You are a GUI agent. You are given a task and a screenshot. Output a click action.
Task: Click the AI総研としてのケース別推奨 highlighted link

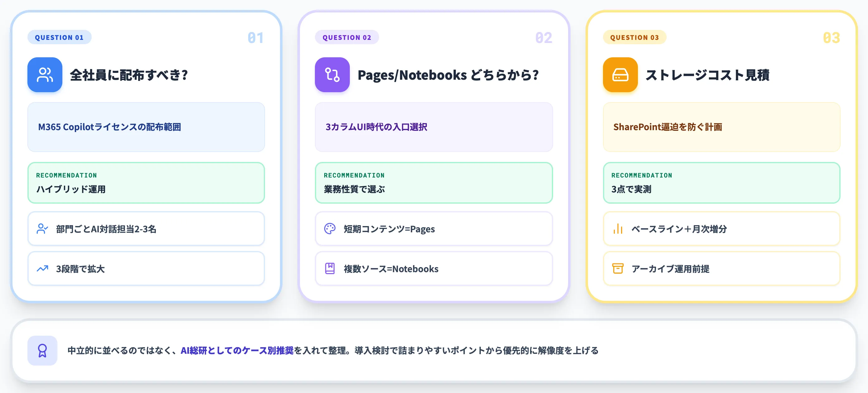tap(237, 350)
